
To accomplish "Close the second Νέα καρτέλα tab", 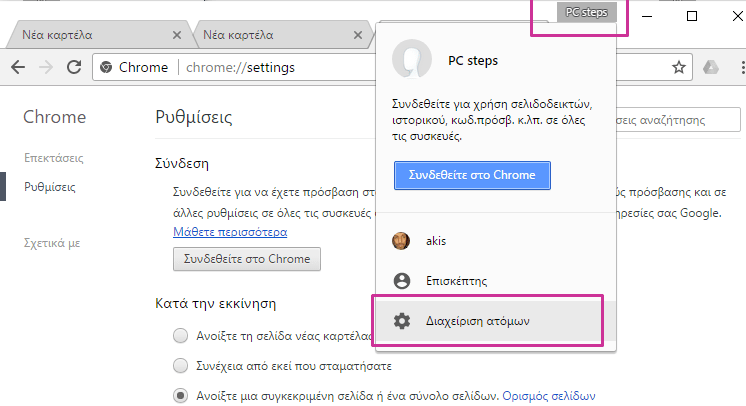I will point(358,35).
